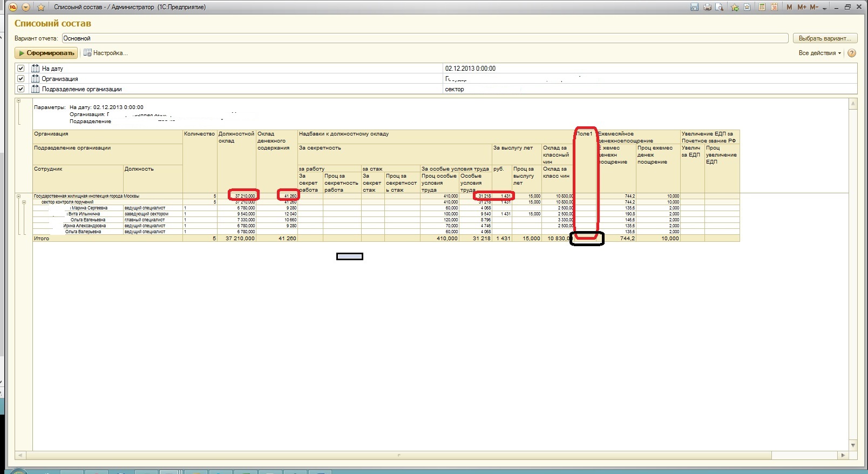Click the 'Сформировать' button
Image resolution: width=868 pixels, height=474 pixels.
pyautogui.click(x=46, y=53)
